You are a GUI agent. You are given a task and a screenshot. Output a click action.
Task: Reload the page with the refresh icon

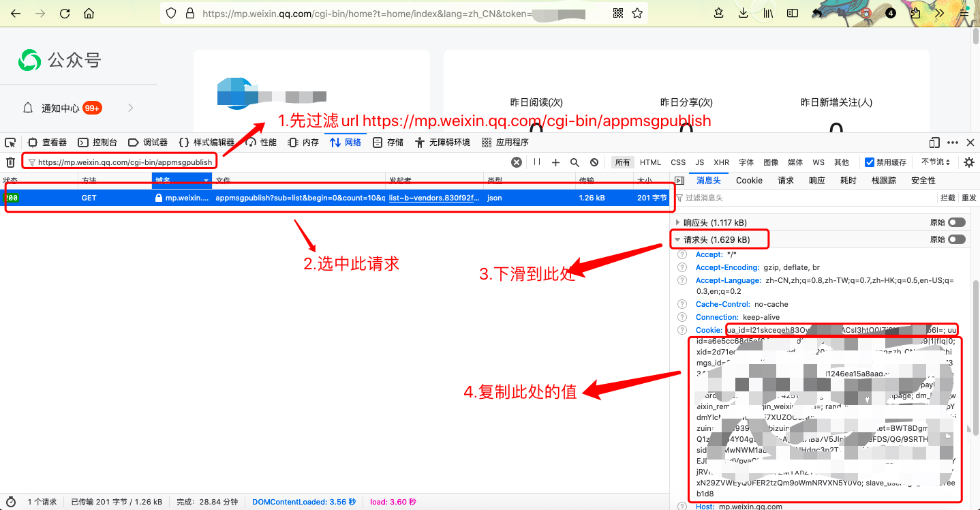(x=65, y=13)
